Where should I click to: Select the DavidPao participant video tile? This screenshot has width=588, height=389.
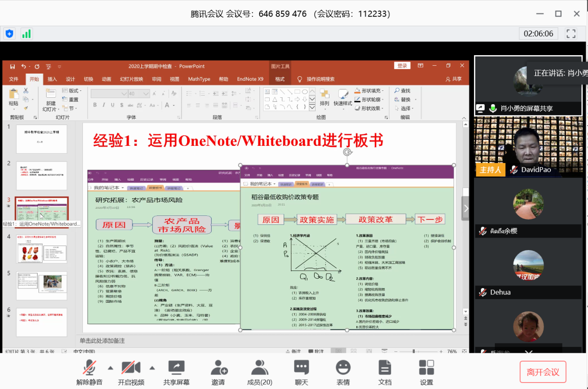point(529,147)
